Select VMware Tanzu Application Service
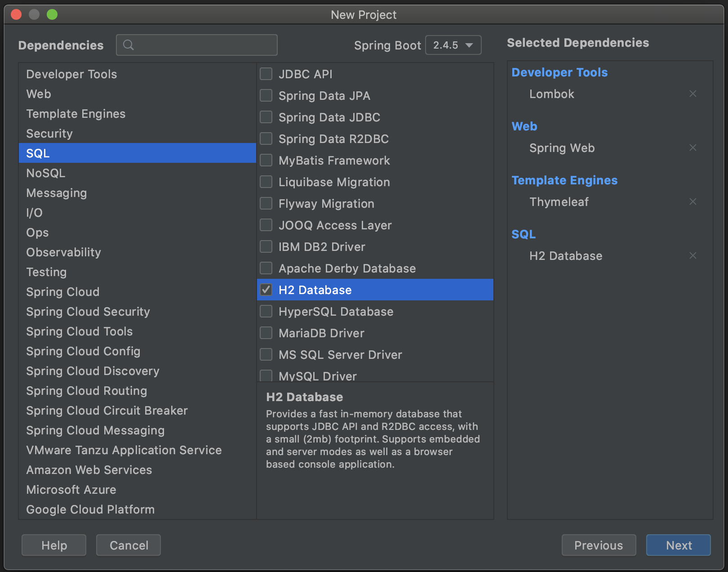728x572 pixels. [x=138, y=450]
